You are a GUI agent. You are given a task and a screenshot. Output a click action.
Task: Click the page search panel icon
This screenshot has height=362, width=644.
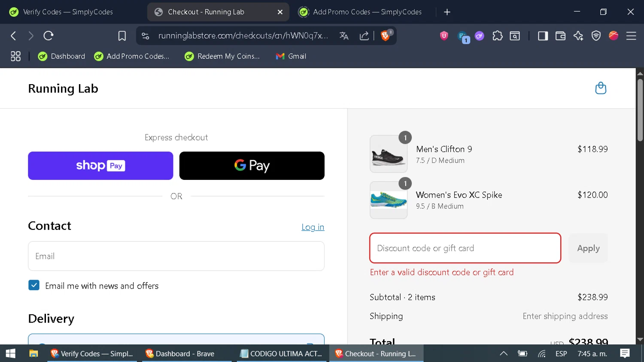coord(515,36)
